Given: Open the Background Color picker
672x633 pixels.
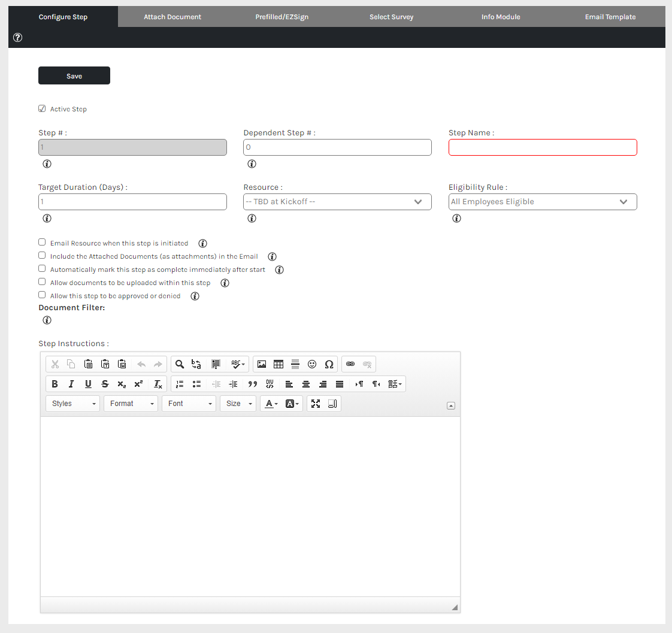Looking at the screenshot, I should 292,404.
